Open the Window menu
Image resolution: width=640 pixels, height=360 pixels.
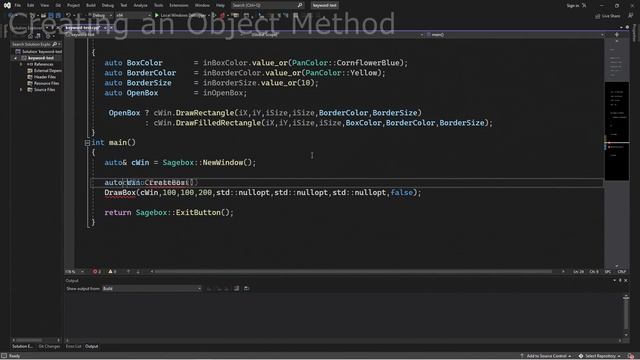pyautogui.click(x=202, y=5)
